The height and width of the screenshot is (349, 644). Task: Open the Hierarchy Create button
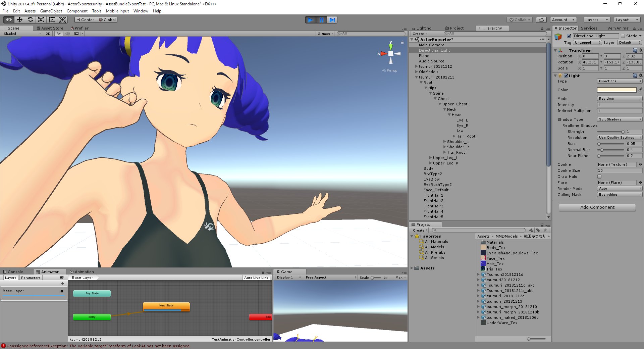[420, 34]
